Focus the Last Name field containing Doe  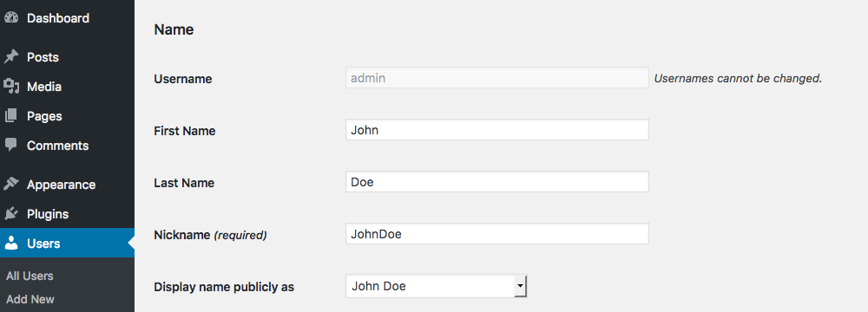(x=497, y=181)
